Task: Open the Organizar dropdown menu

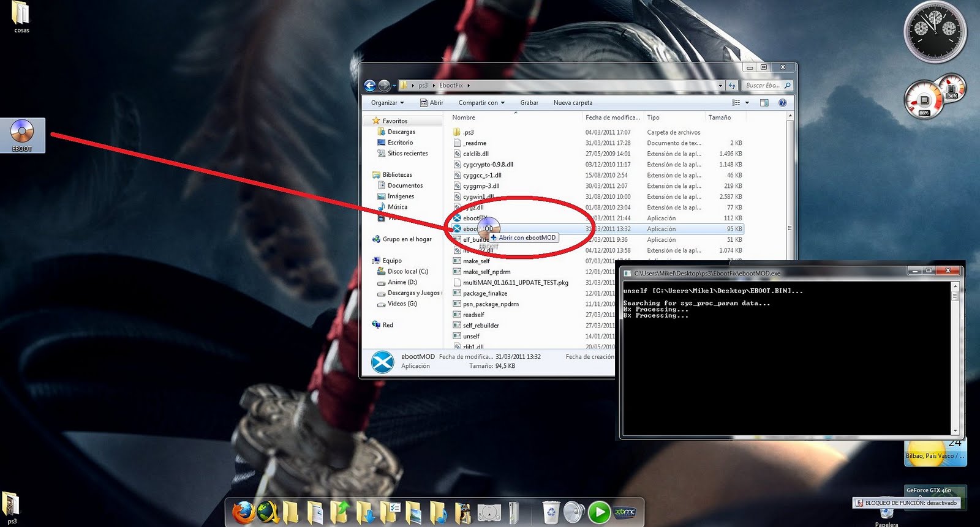Action: [x=387, y=103]
